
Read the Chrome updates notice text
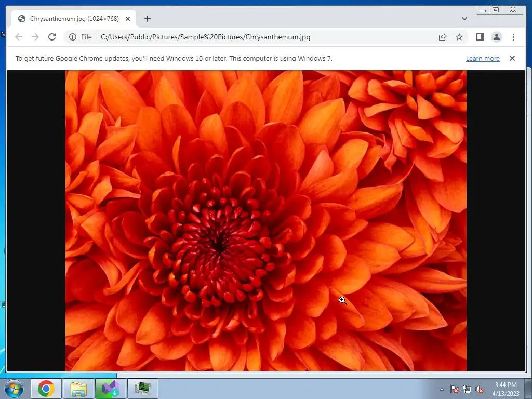[x=174, y=58]
